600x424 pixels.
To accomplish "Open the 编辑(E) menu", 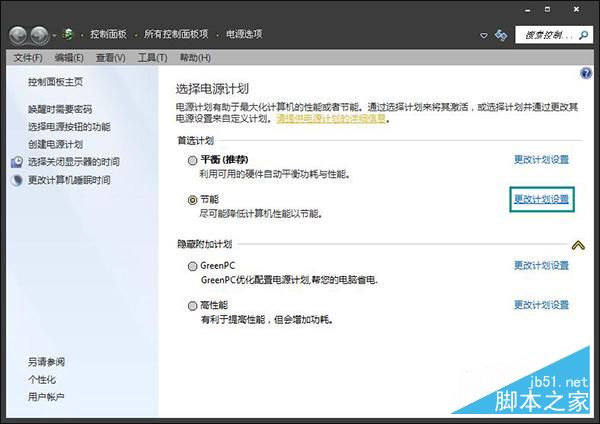I will click(x=69, y=58).
